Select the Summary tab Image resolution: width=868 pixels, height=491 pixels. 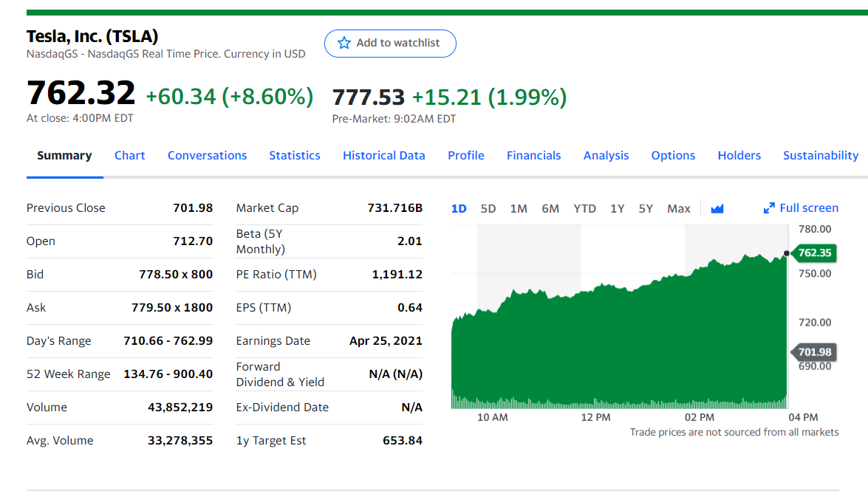click(x=64, y=156)
